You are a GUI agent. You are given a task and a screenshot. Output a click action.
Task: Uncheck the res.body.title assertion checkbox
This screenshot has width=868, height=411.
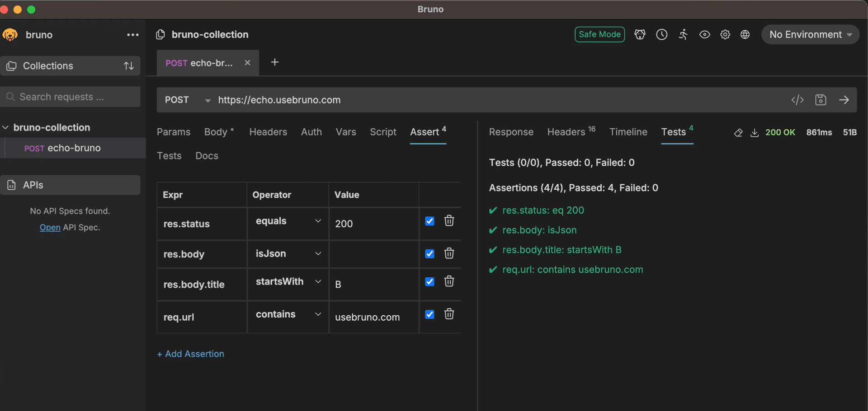click(429, 282)
